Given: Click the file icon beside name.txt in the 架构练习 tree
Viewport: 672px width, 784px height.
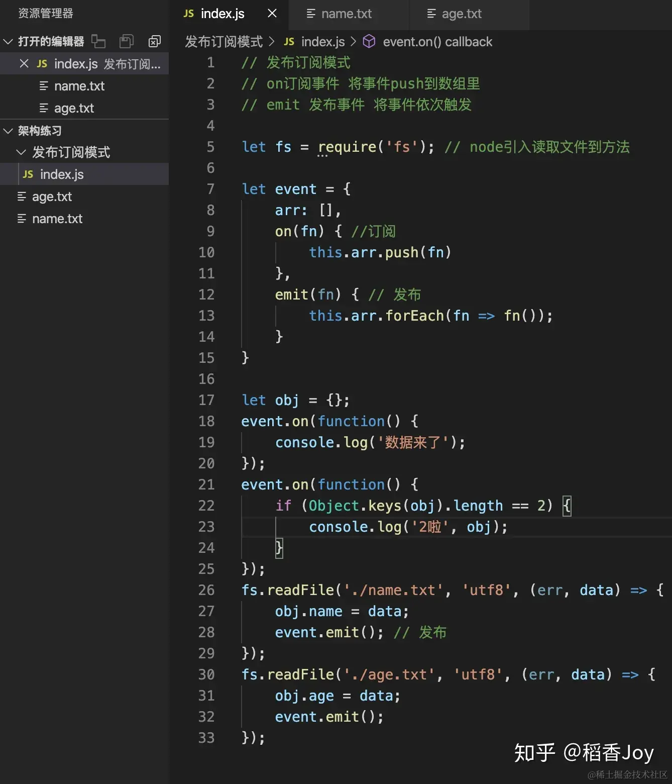Looking at the screenshot, I should tap(22, 219).
